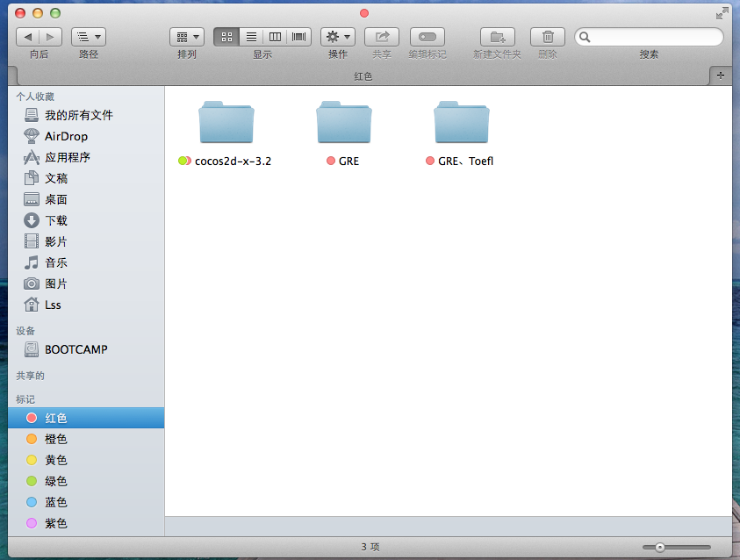Screen dimensions: 740x560
Task: Click the cocos2d-x-3.2 file name
Action: (233, 162)
